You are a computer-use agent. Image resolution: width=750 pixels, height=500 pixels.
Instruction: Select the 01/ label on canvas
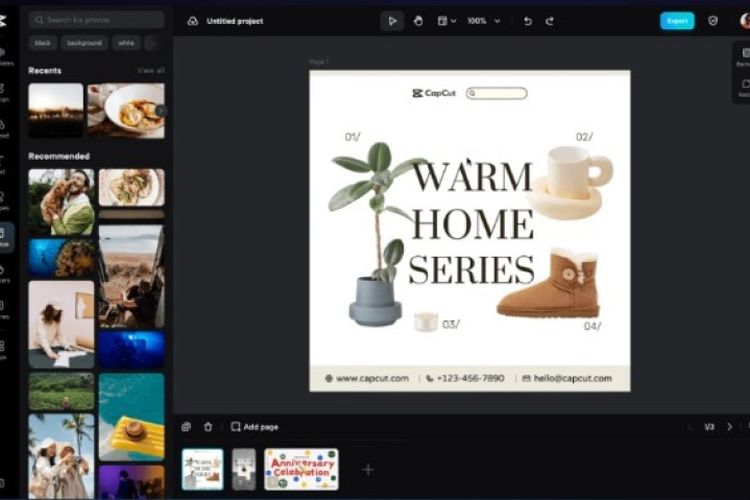(x=353, y=137)
